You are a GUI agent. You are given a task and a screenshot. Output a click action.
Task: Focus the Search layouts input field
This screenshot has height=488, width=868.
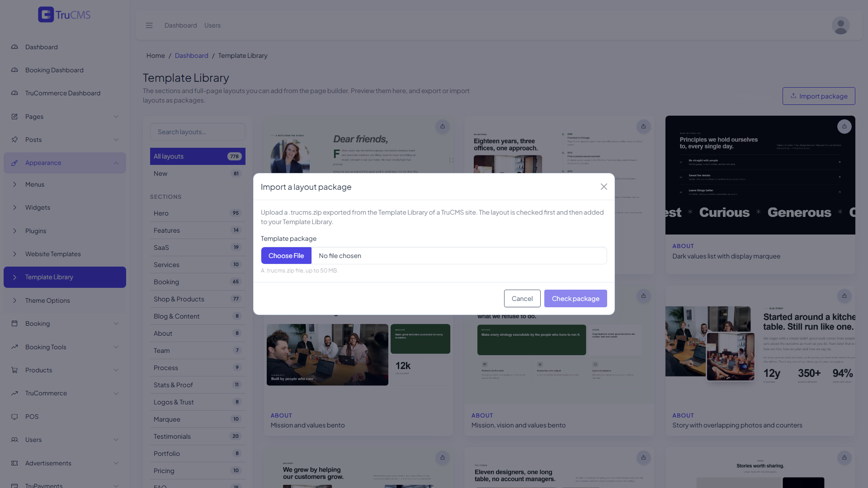coord(198,132)
